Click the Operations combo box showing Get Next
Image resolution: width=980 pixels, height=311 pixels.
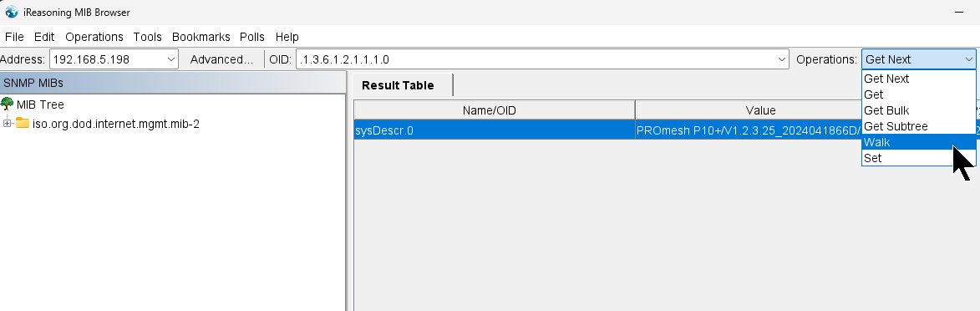point(919,59)
